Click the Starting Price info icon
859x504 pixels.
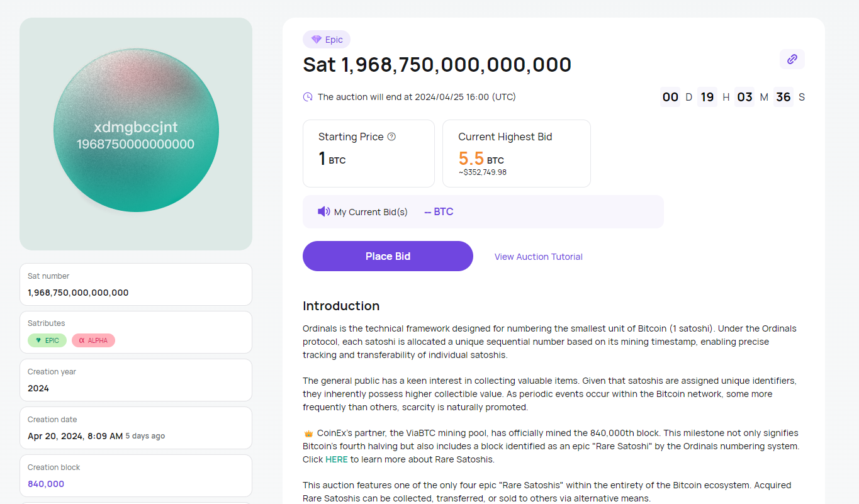pyautogui.click(x=391, y=137)
